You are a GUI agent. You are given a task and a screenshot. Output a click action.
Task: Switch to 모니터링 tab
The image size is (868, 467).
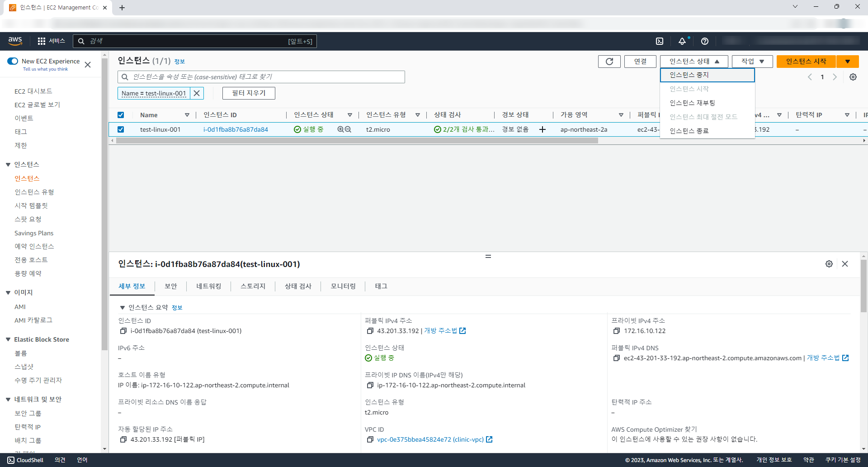343,286
